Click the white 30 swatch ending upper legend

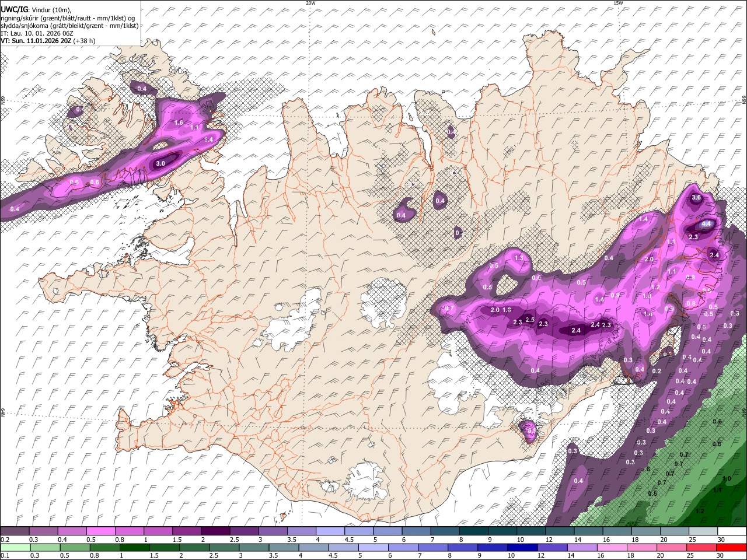[731, 531]
